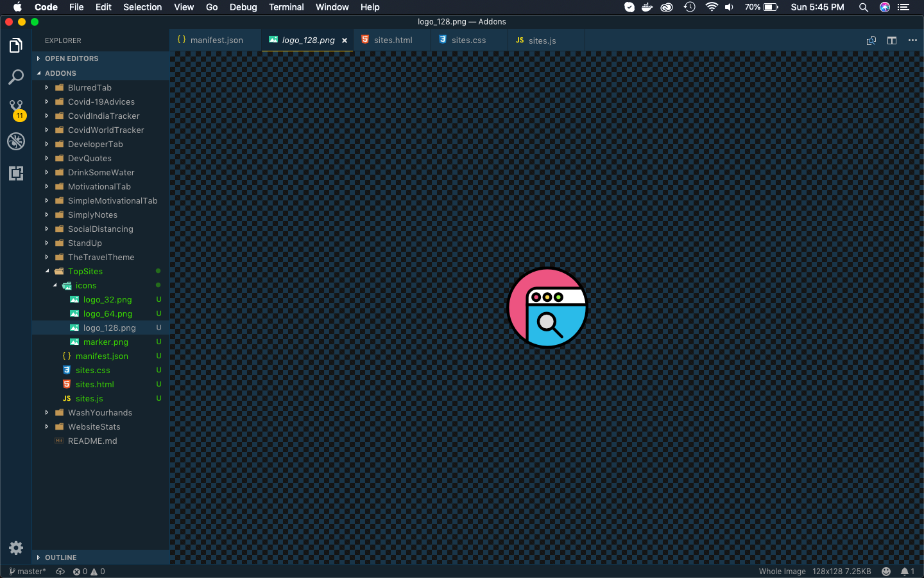This screenshot has height=578, width=924.
Task: Open the Docker whale menu bar icon
Action: pyautogui.click(x=647, y=7)
